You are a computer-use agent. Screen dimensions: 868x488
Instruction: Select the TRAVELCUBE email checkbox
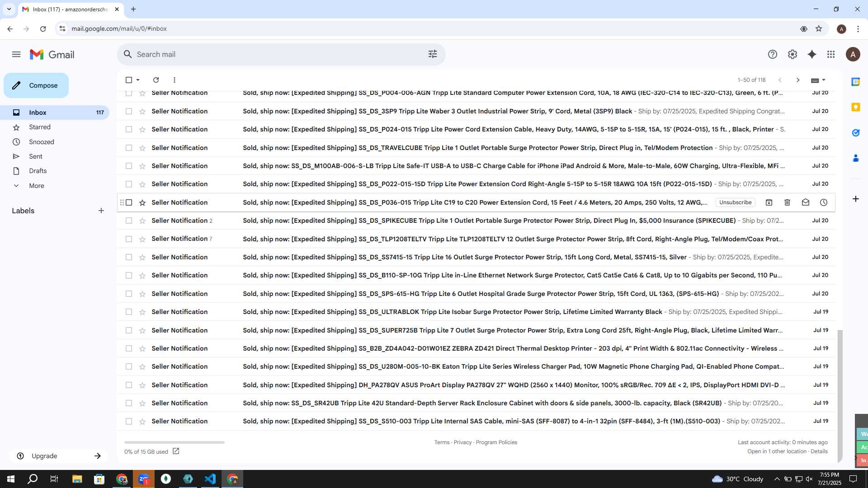pos(129,148)
